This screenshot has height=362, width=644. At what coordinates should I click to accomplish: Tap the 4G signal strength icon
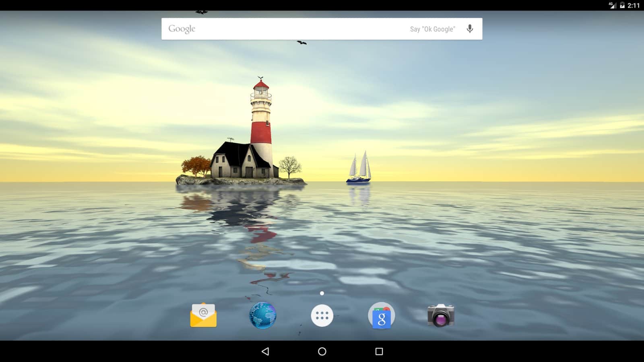tap(612, 5)
